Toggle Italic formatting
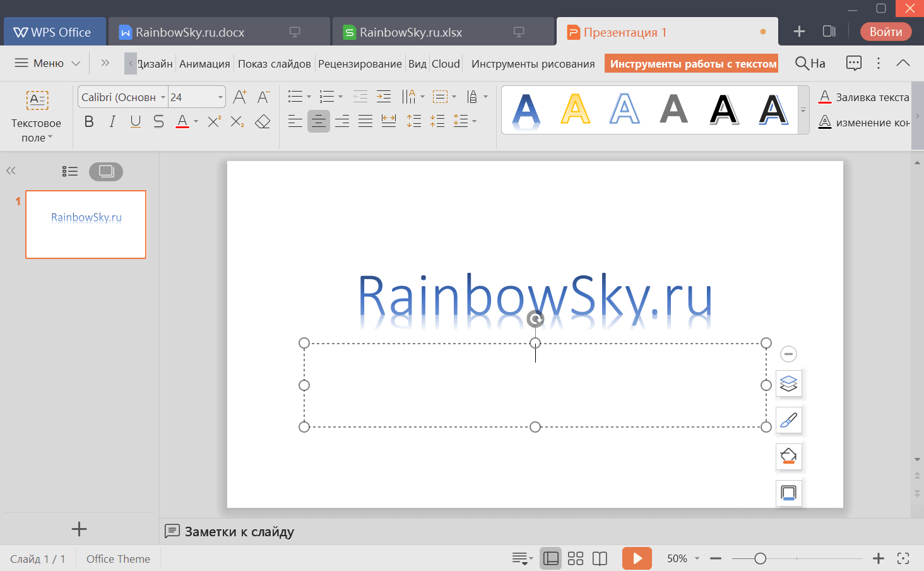924x571 pixels. pos(112,121)
